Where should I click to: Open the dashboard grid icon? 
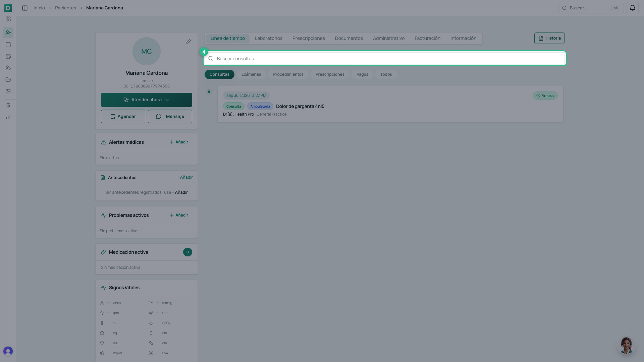[x=8, y=19]
